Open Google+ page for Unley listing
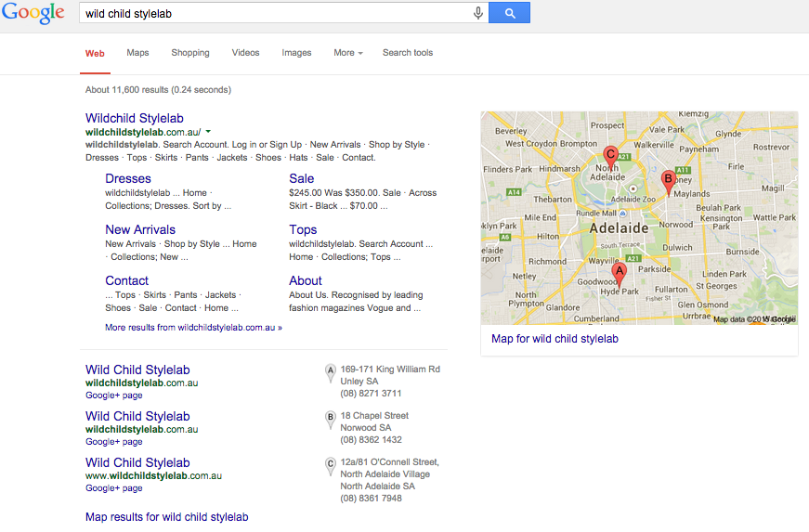The image size is (809, 532). point(114,396)
